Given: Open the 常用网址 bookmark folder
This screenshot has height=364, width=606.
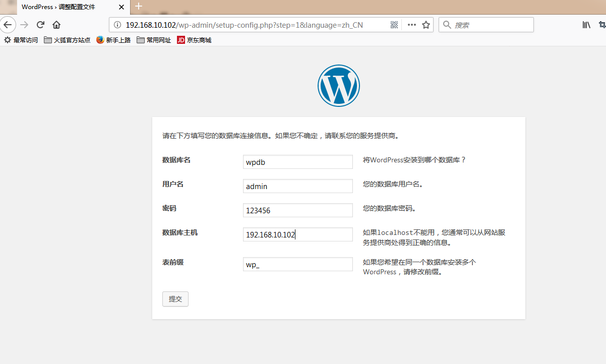Looking at the screenshot, I should 154,40.
